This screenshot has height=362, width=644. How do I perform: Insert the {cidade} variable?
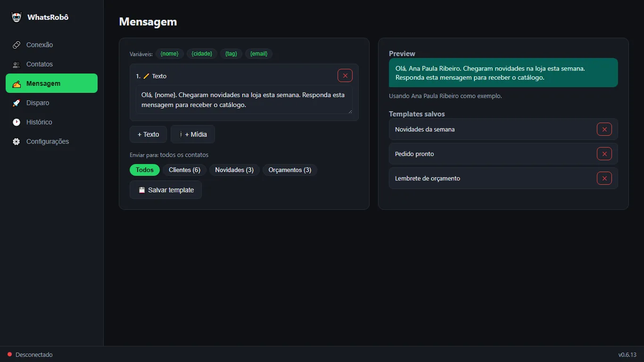(x=202, y=54)
